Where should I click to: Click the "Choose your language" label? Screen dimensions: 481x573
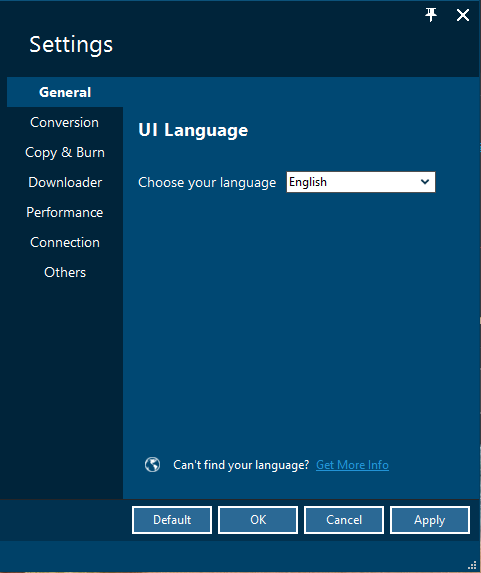pyautogui.click(x=207, y=182)
